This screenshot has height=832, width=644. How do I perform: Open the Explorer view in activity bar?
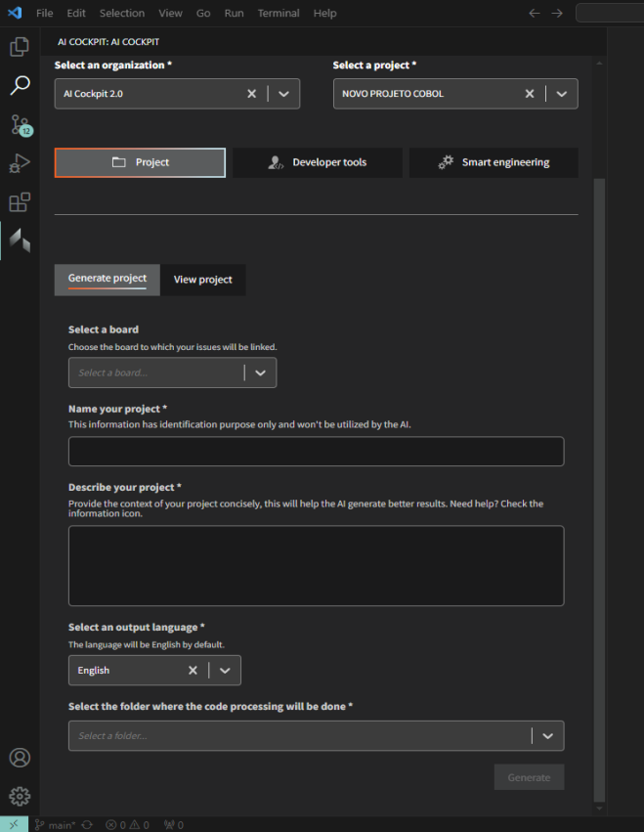pyautogui.click(x=20, y=46)
